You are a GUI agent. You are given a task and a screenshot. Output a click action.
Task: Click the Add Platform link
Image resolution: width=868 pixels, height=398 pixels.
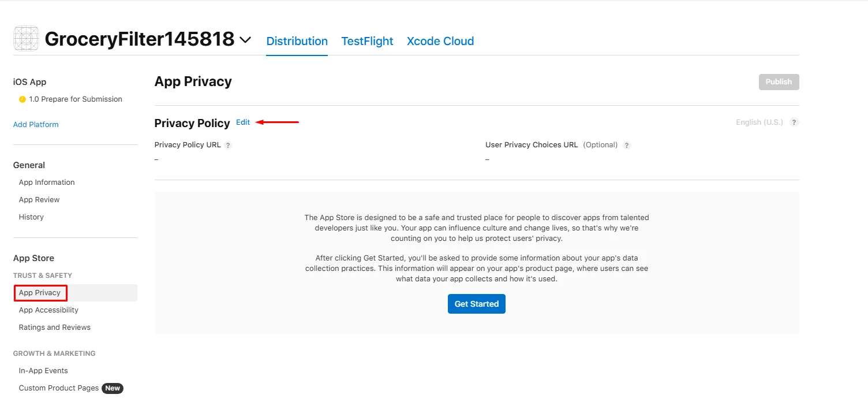[36, 124]
